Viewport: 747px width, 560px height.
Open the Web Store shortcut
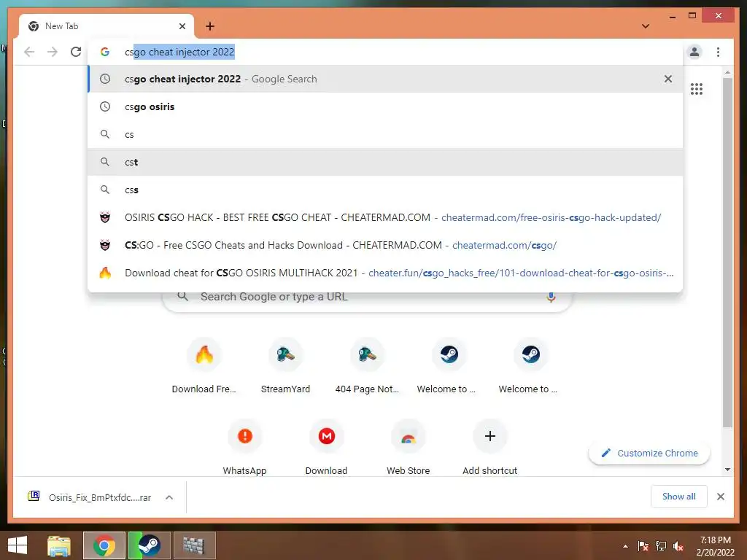(x=409, y=447)
